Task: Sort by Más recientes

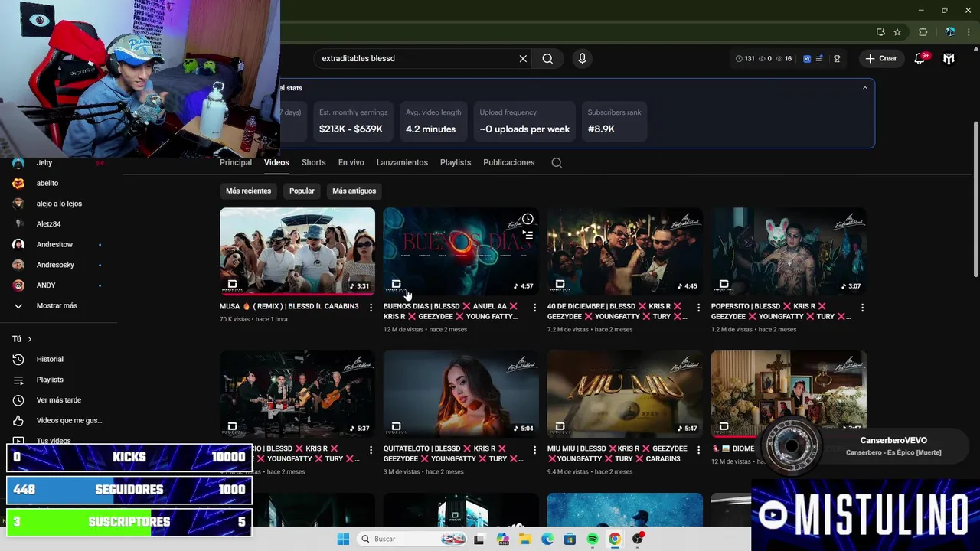Action: (x=248, y=191)
